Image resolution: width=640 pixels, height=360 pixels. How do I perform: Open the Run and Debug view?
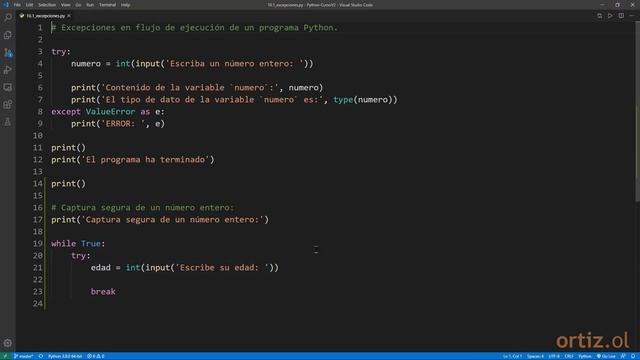[x=8, y=70]
